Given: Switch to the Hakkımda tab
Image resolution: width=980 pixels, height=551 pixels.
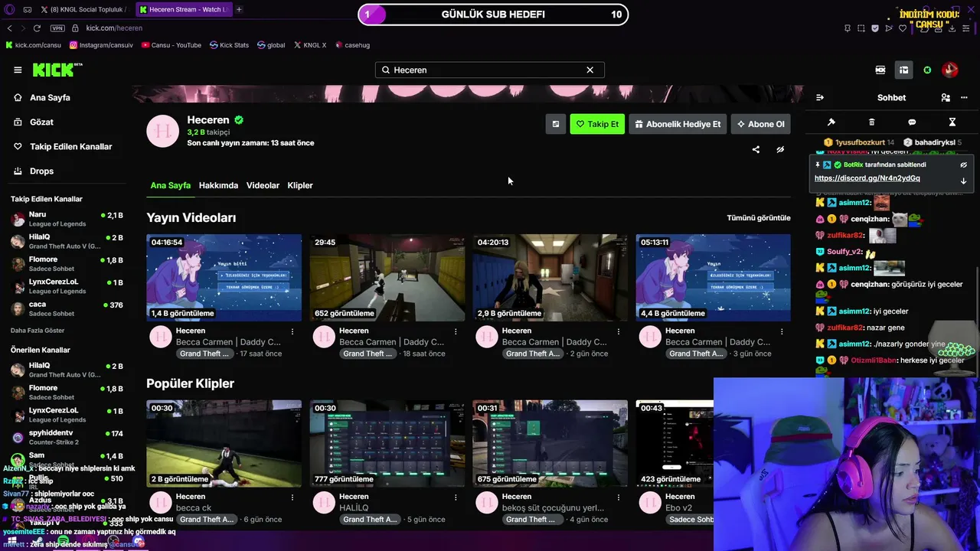Looking at the screenshot, I should point(218,185).
